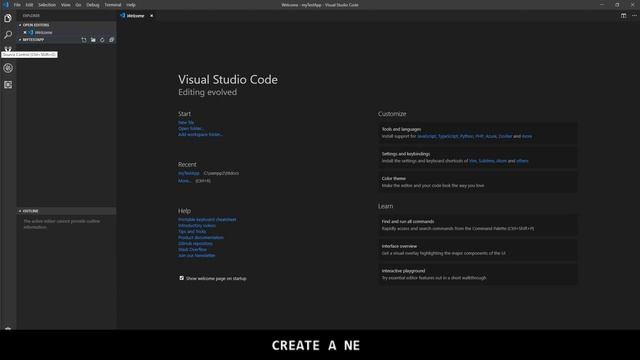Open Find and run all commands card
Screen dimensions: 640x360
pyautogui.click(x=478, y=225)
